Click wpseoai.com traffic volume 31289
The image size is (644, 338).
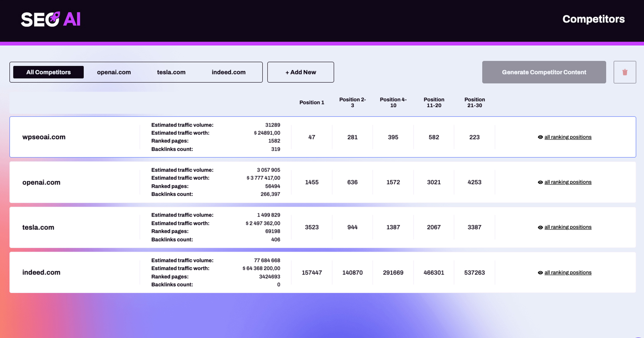tap(273, 125)
